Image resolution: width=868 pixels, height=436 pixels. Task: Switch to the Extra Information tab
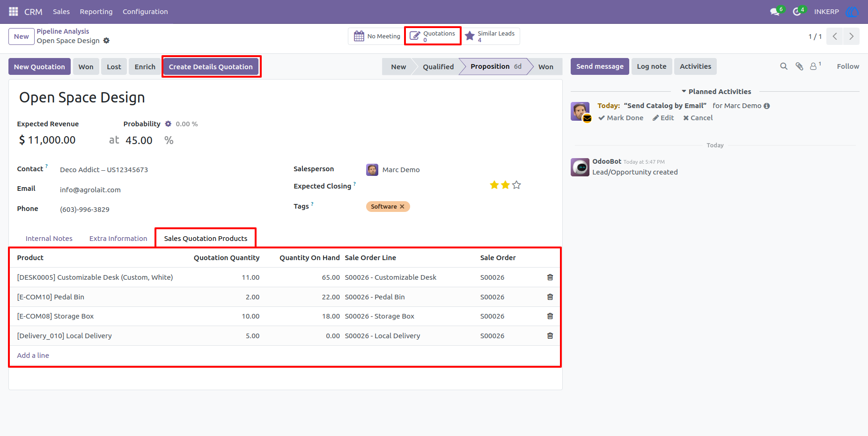coord(118,239)
